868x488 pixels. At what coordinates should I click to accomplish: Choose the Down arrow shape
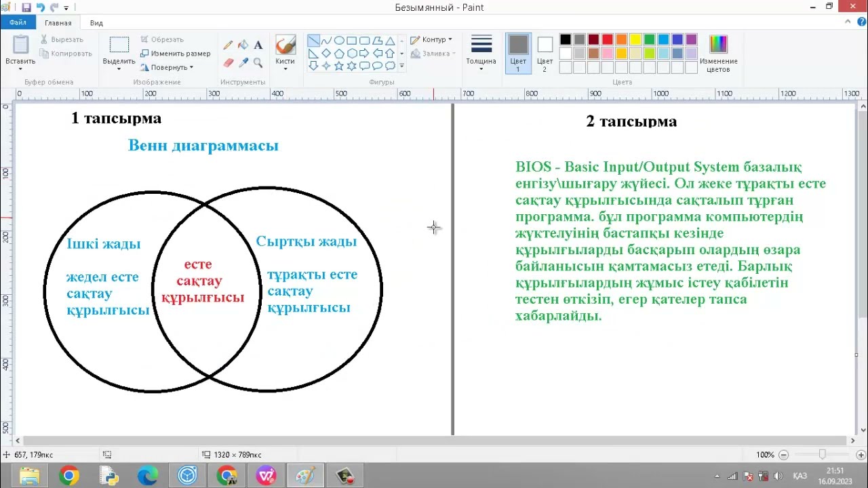(x=313, y=66)
